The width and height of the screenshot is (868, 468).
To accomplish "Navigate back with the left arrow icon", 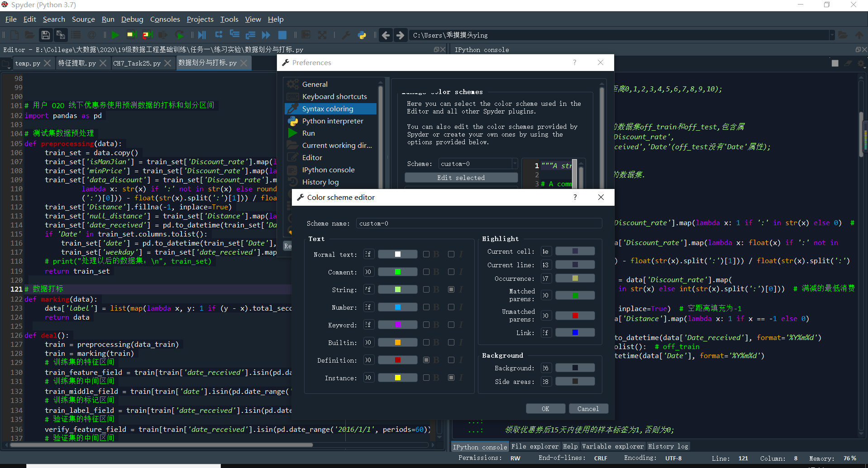I will [386, 35].
